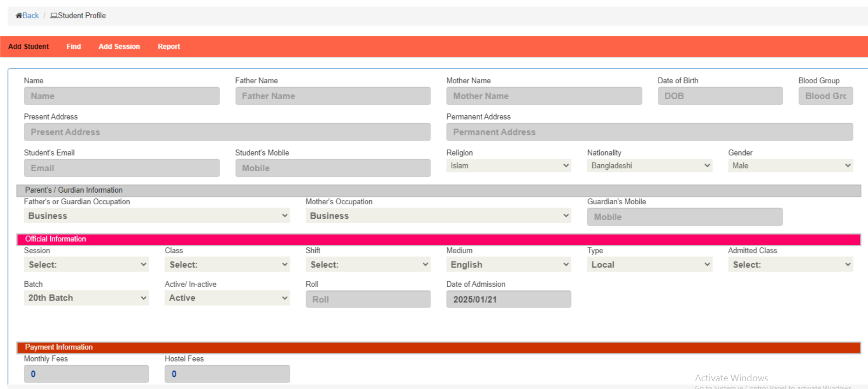Screen dimensions: 868x389
Task: Open the Nationality dropdown
Action: (649, 166)
